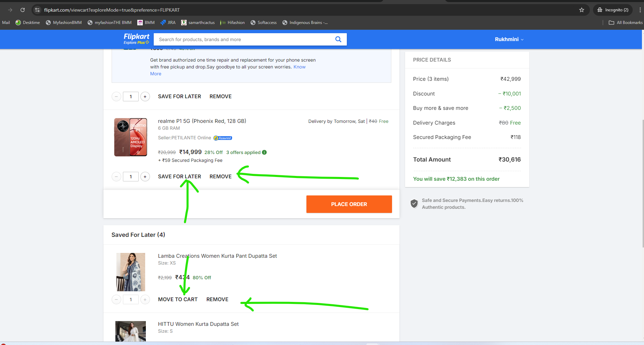644x345 pixels.
Task: Focus the Flipkart product search field
Action: coord(245,39)
